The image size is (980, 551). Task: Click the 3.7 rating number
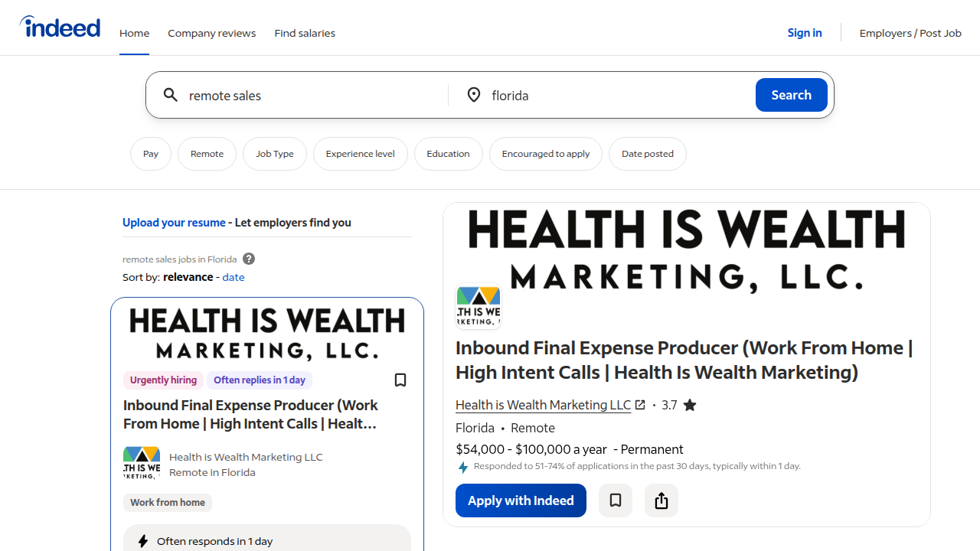(x=669, y=405)
